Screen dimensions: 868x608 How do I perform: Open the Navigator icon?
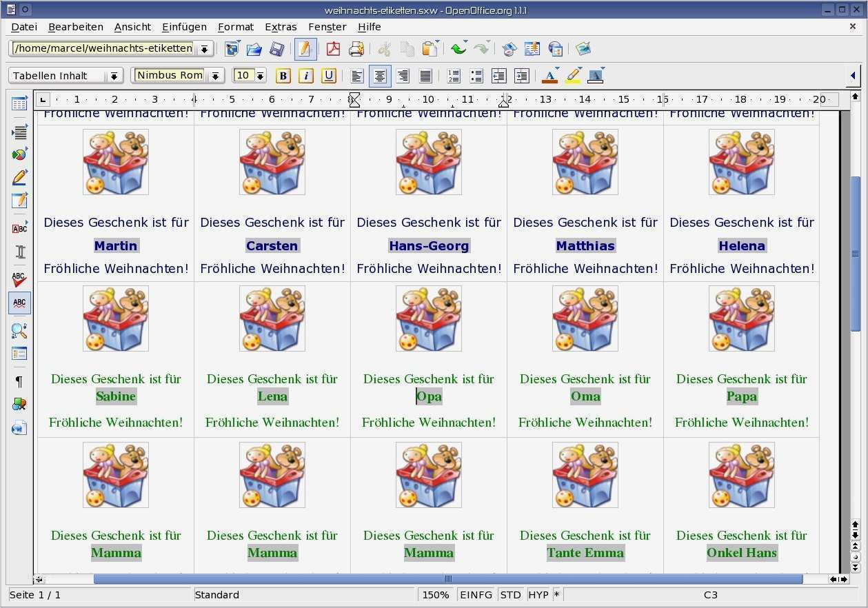click(509, 49)
